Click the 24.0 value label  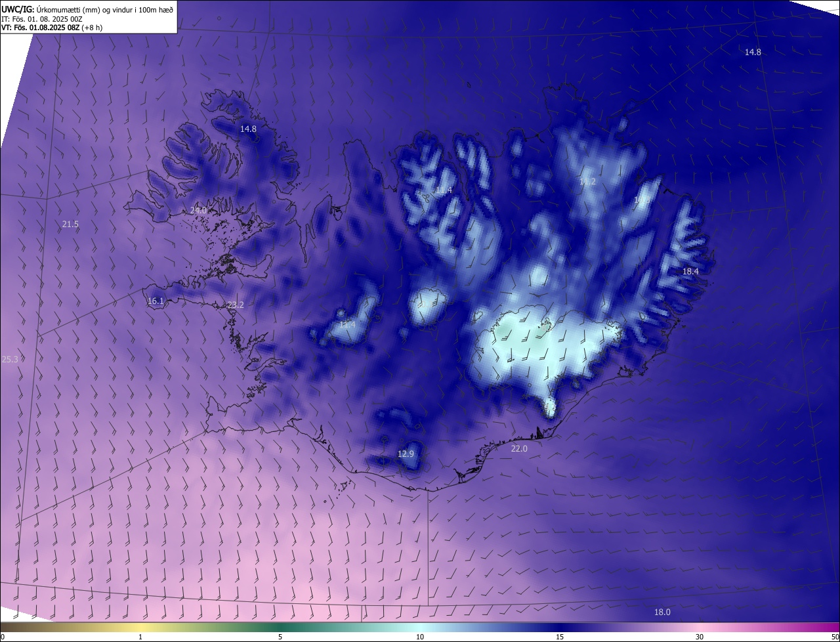pos(198,210)
